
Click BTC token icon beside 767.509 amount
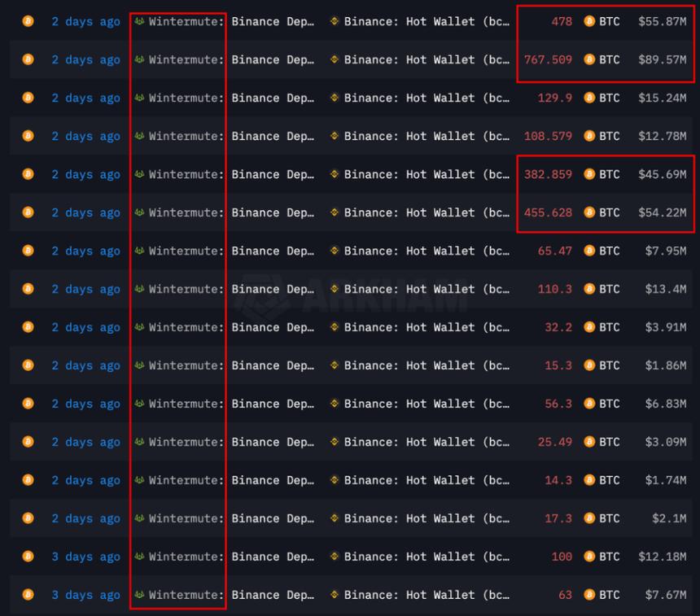point(589,59)
